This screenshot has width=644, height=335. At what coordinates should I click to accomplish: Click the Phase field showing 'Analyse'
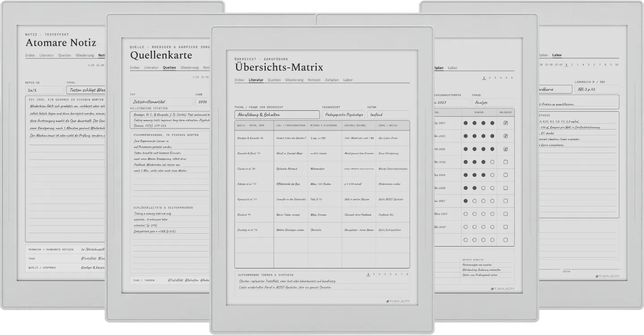[x=493, y=102]
